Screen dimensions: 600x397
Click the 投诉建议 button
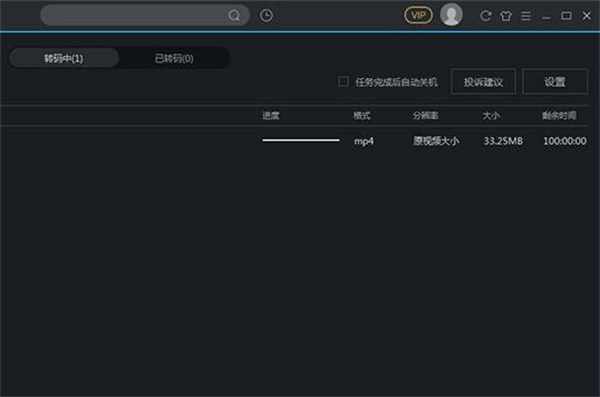tap(483, 82)
